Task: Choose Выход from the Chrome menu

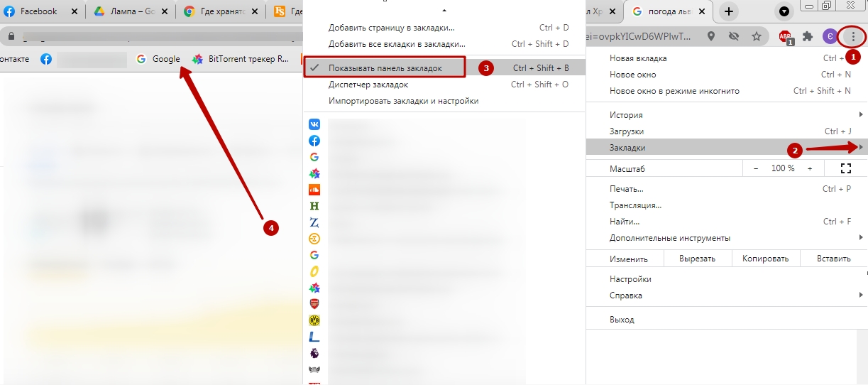Action: (x=727, y=320)
